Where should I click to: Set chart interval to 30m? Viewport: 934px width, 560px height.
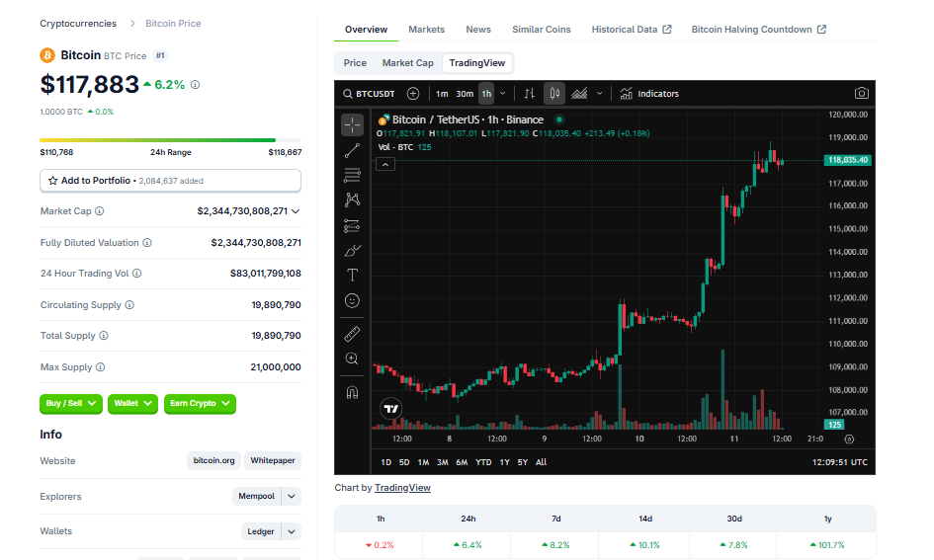tap(464, 94)
